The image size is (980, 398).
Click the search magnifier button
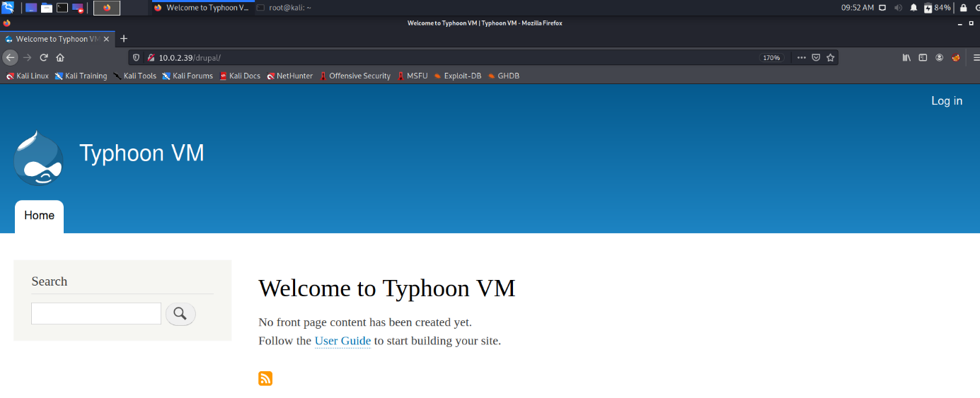180,314
